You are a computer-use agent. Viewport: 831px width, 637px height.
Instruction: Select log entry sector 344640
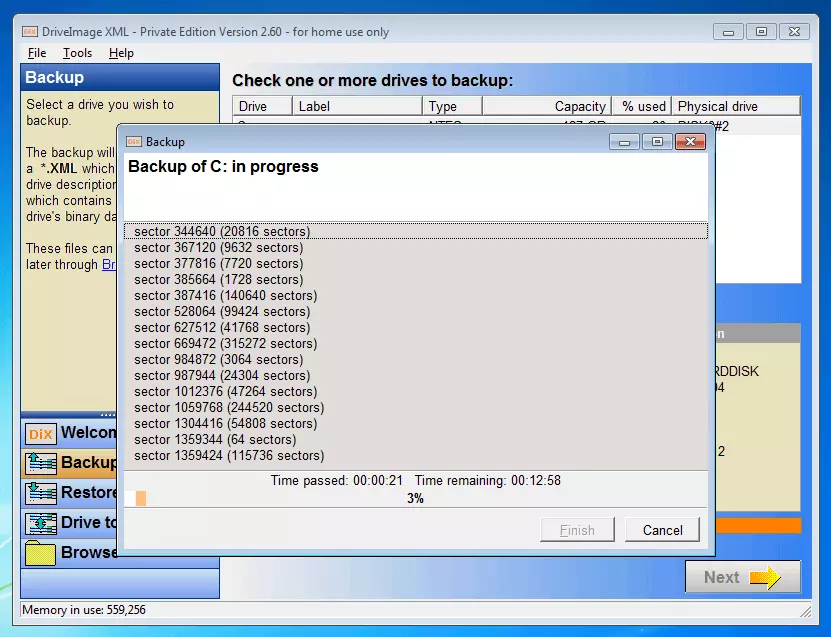pyautogui.click(x=222, y=231)
